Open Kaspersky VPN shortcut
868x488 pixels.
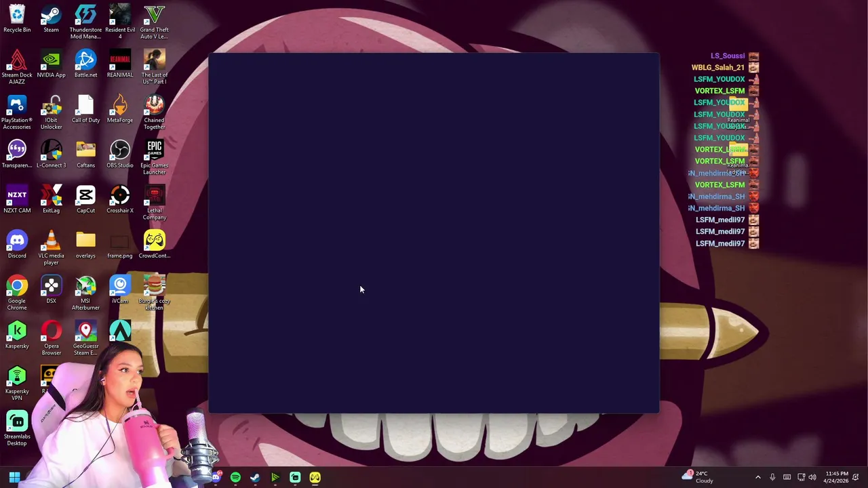(17, 384)
